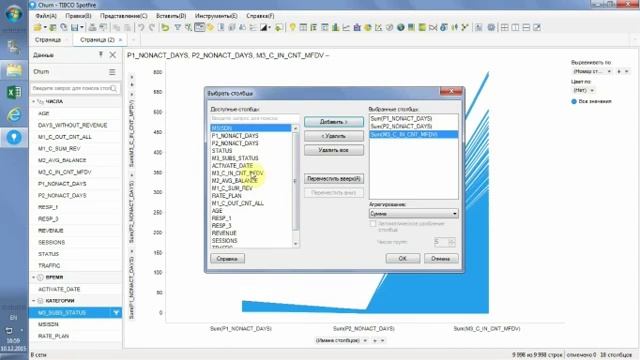Click the dialog's Справка help button

point(227,258)
